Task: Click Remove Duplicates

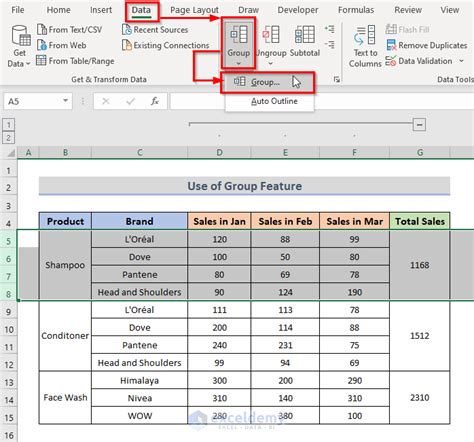Action: [427, 45]
